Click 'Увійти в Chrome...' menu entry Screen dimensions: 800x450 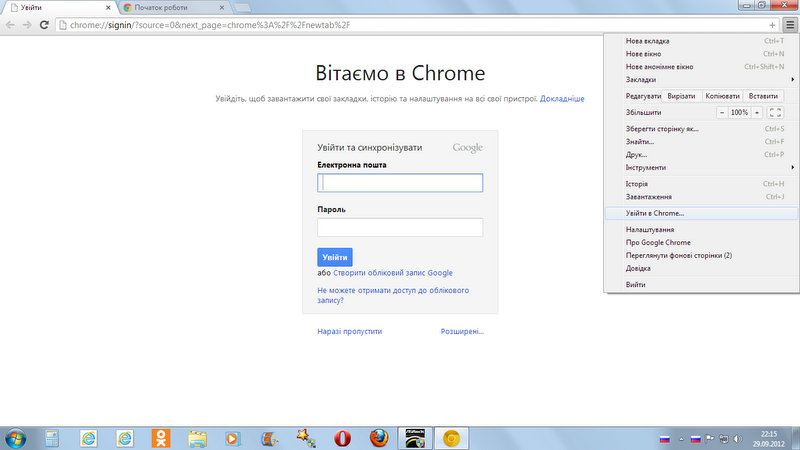[x=702, y=213]
